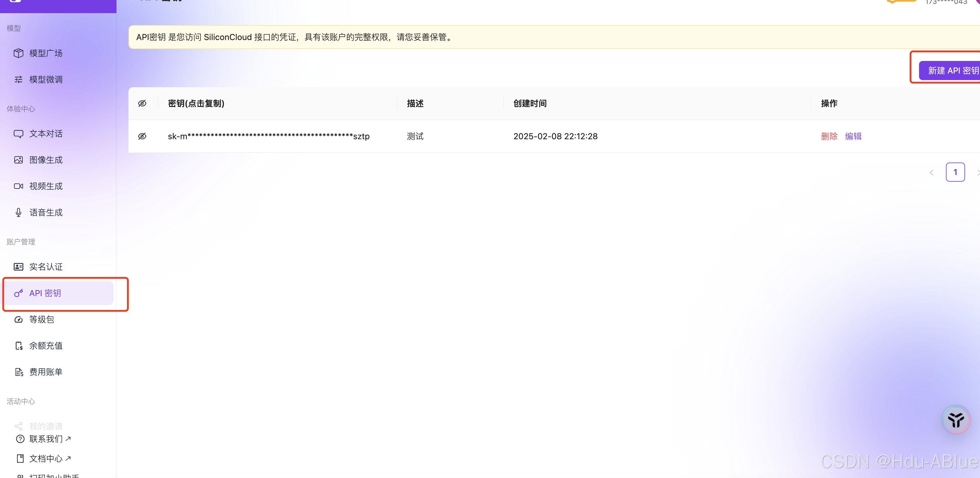Click the 图像生成 picture icon
This screenshot has width=980, height=478.
pyautogui.click(x=18, y=160)
